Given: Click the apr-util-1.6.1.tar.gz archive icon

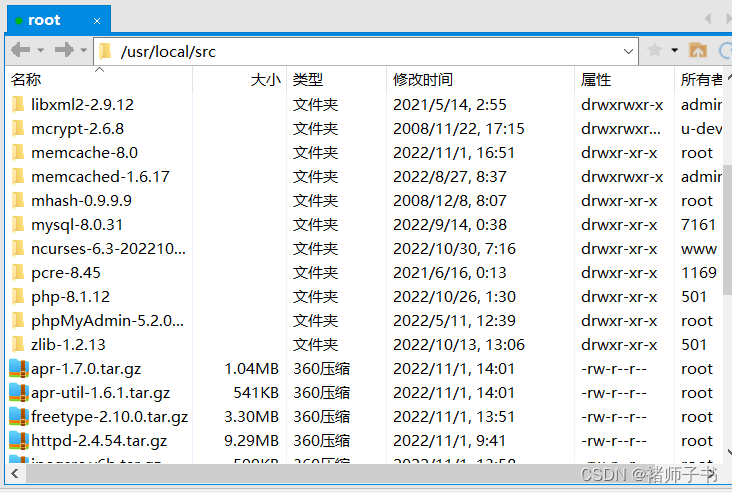Looking at the screenshot, I should point(19,392).
